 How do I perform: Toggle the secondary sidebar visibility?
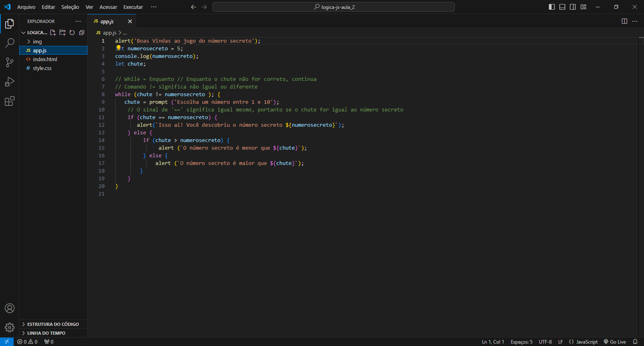(x=573, y=7)
